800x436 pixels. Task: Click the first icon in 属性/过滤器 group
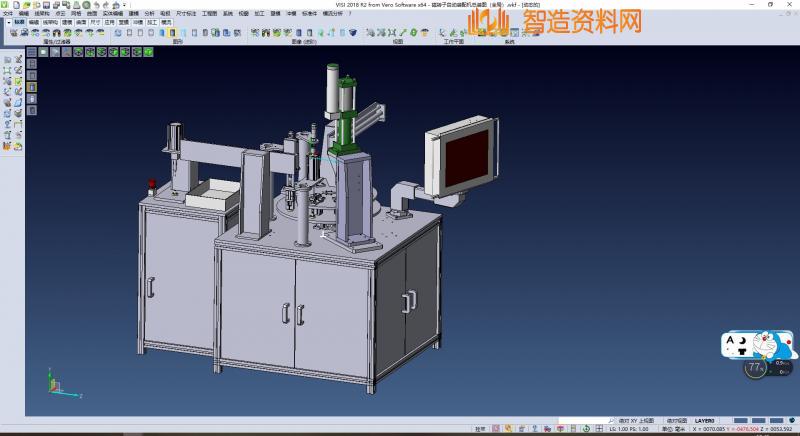12,33
